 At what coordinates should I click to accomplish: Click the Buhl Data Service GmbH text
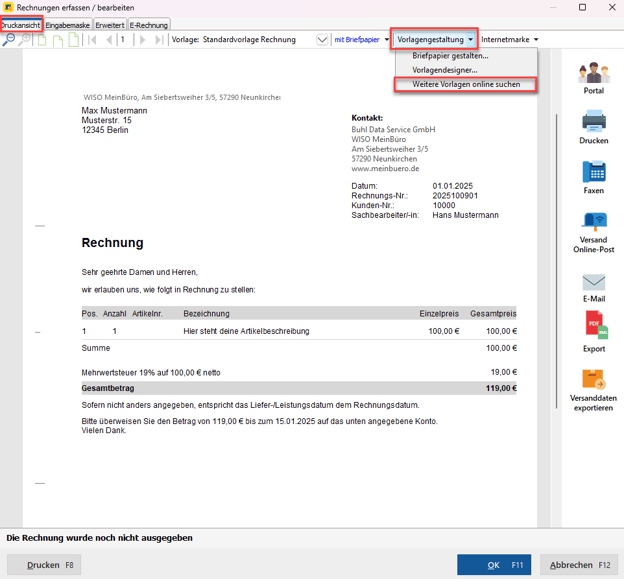[393, 130]
